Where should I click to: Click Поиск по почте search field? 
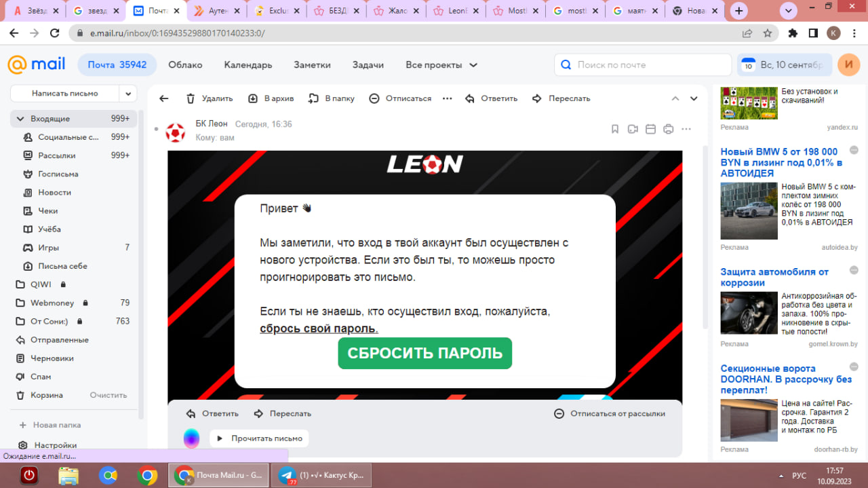click(642, 65)
